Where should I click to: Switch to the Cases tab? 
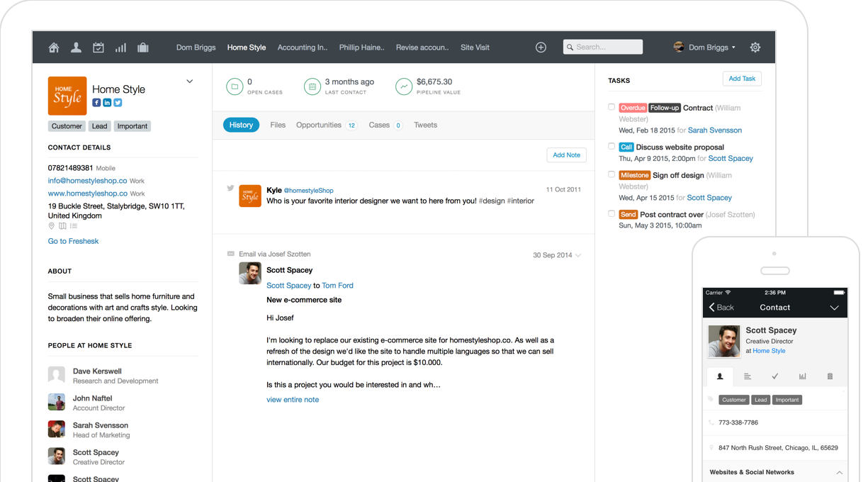(x=386, y=125)
